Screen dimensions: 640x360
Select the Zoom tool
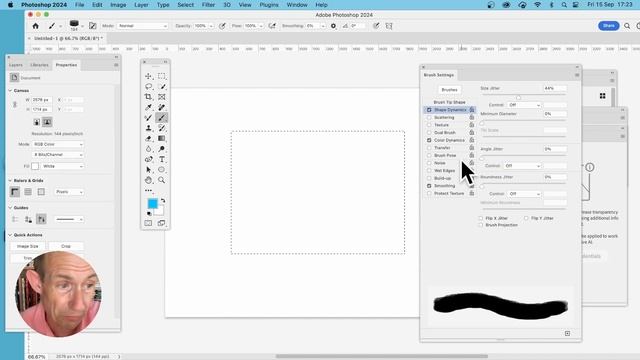pos(162,180)
